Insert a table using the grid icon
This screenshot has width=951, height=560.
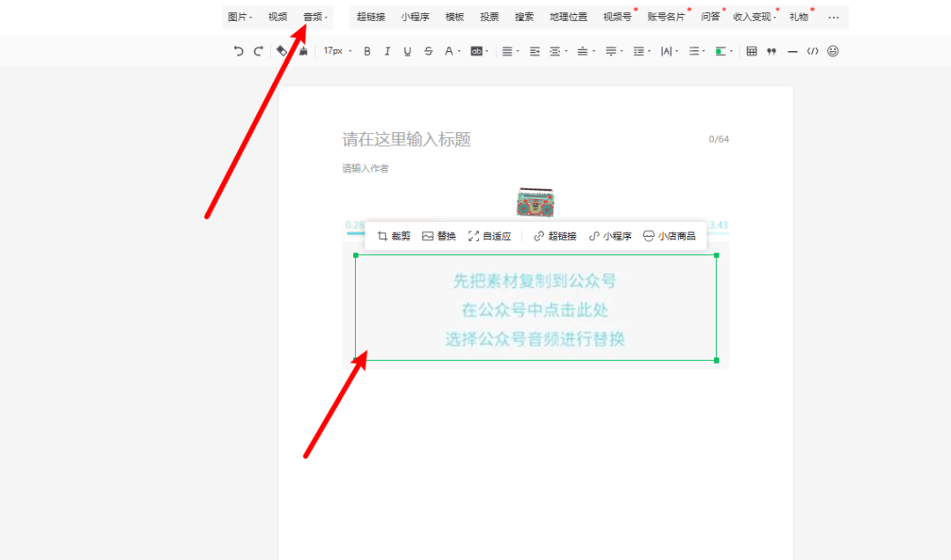coord(751,51)
